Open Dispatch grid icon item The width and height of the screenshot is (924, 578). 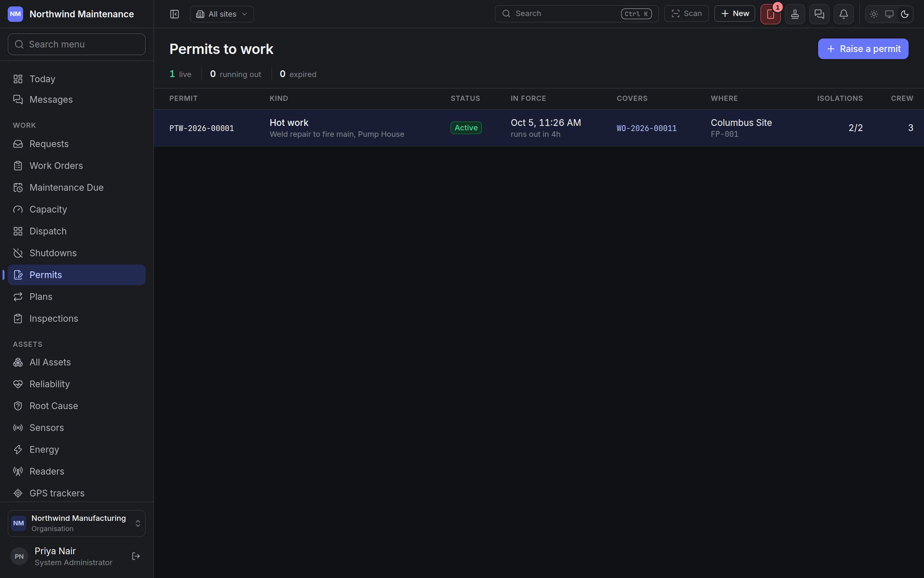pyautogui.click(x=77, y=231)
